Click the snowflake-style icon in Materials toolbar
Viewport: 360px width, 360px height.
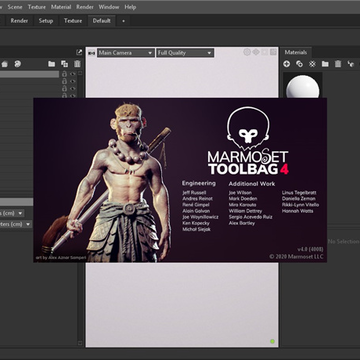(312, 64)
